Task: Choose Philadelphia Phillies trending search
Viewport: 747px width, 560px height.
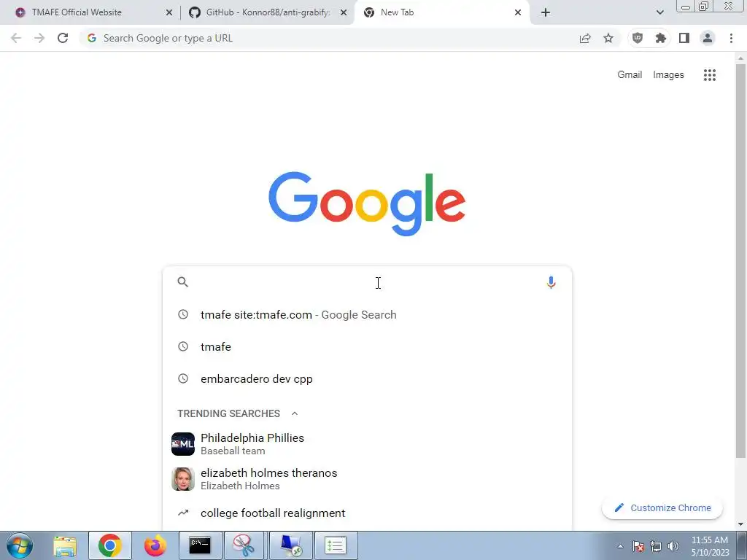Action: [x=367, y=444]
